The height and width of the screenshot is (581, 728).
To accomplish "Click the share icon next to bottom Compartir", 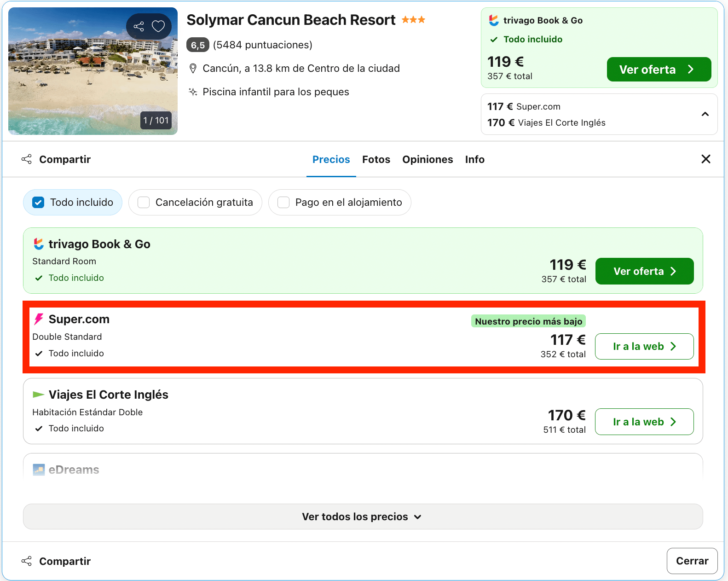I will pyautogui.click(x=27, y=561).
